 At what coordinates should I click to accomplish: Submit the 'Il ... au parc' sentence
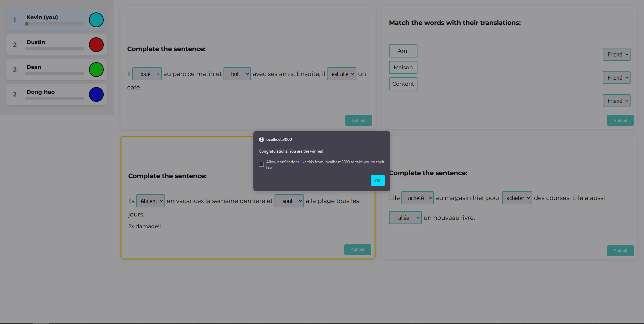(359, 120)
